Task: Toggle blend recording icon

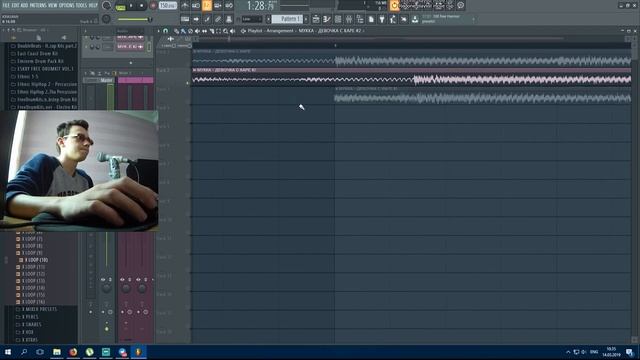Action: [x=218, y=6]
